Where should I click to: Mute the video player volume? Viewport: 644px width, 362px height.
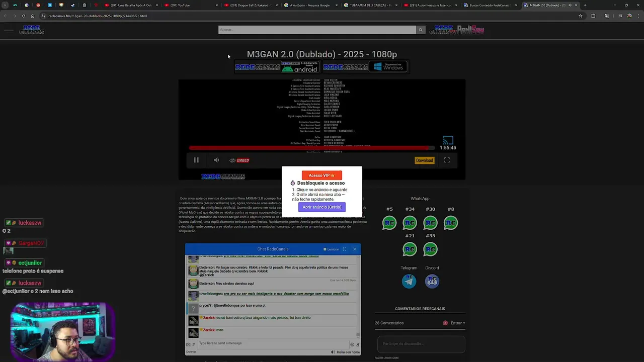tap(216, 160)
